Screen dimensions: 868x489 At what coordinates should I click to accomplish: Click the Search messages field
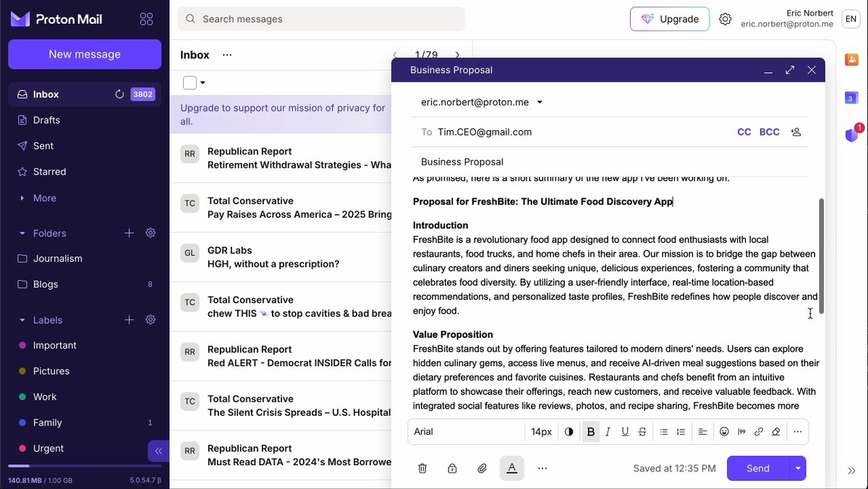click(x=321, y=19)
